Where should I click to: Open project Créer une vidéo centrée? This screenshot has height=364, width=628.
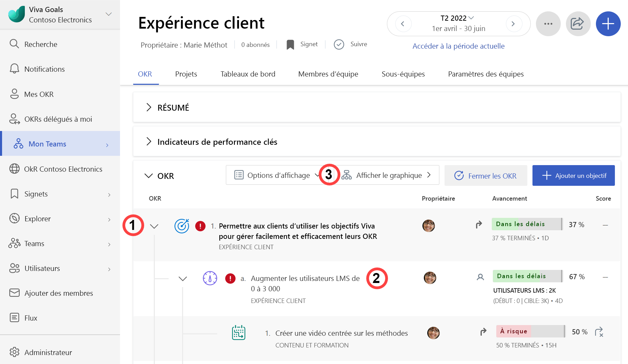coord(341,333)
